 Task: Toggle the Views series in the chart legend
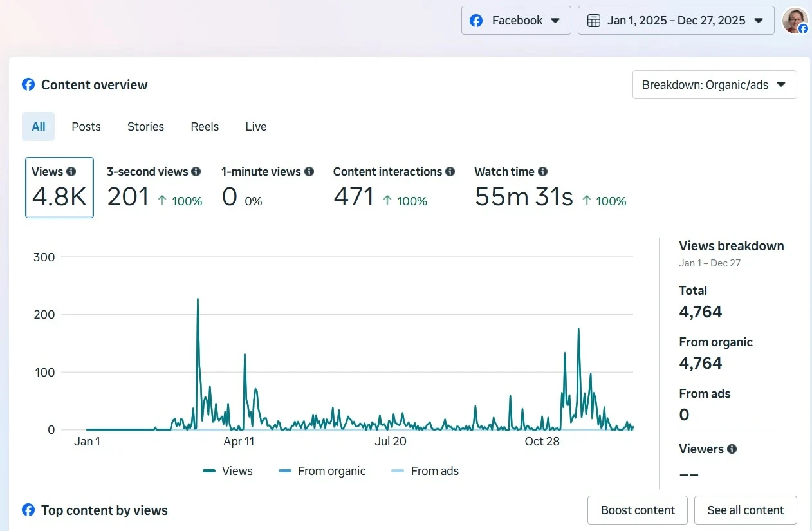click(x=228, y=470)
